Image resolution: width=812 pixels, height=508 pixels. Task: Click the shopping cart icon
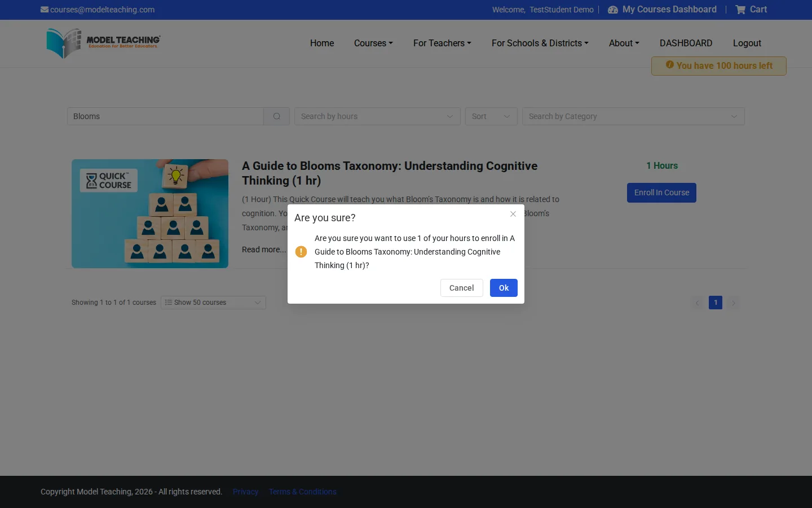[x=740, y=10]
